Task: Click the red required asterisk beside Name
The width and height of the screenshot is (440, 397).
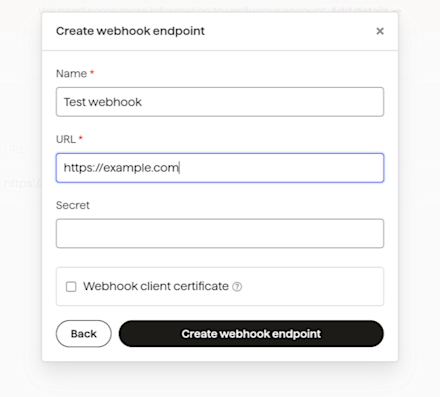Action: pyautogui.click(x=92, y=72)
